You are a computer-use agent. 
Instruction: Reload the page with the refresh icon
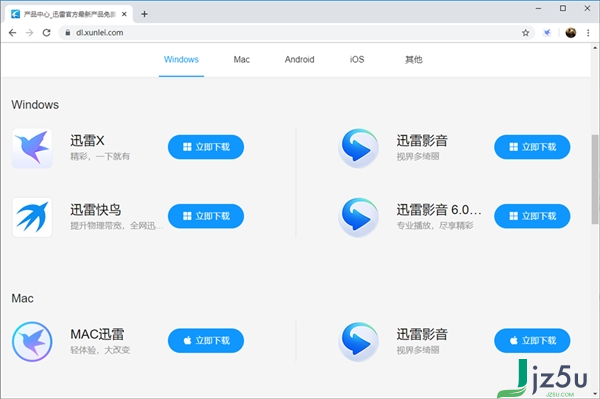coord(47,33)
